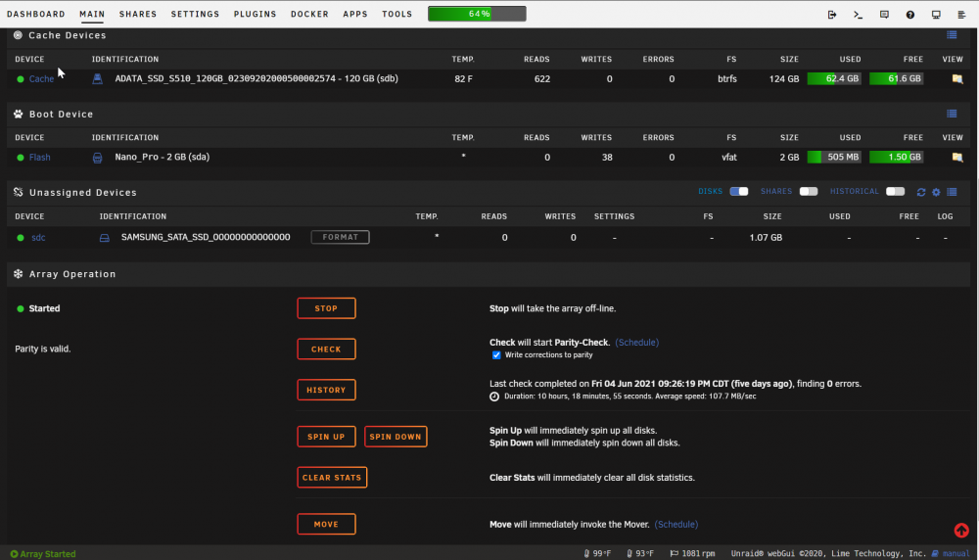Open the PLUGINS tab
The width and height of the screenshot is (979, 560).
(256, 14)
